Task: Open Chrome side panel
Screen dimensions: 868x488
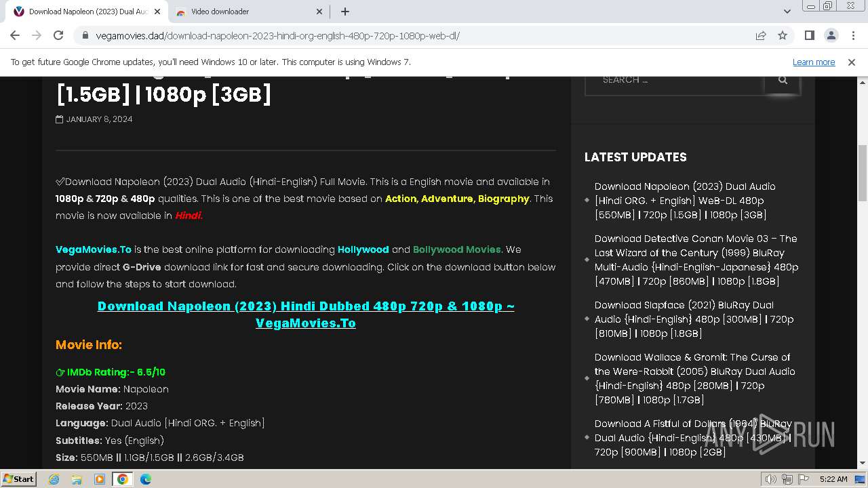Action: click(x=809, y=35)
